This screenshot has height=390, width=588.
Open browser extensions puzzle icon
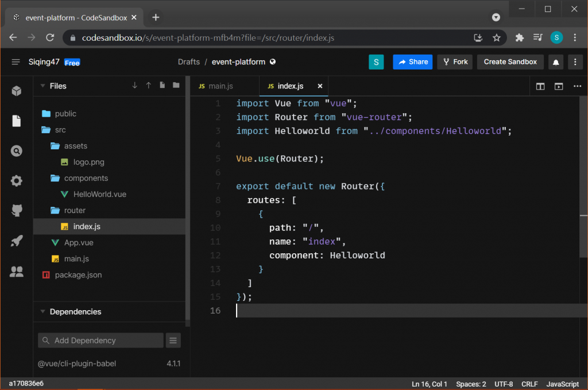pos(519,37)
